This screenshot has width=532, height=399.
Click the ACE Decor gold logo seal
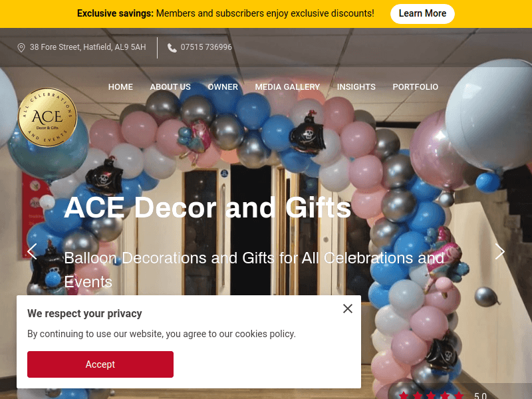click(x=47, y=116)
